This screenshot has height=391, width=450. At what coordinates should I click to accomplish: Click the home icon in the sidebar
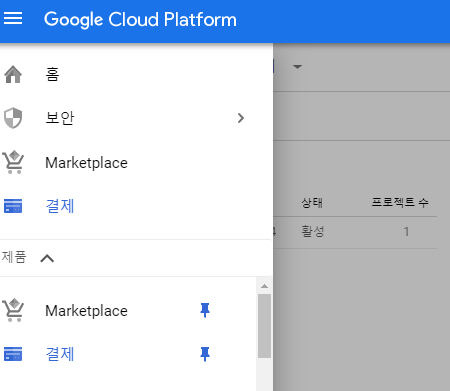point(13,74)
